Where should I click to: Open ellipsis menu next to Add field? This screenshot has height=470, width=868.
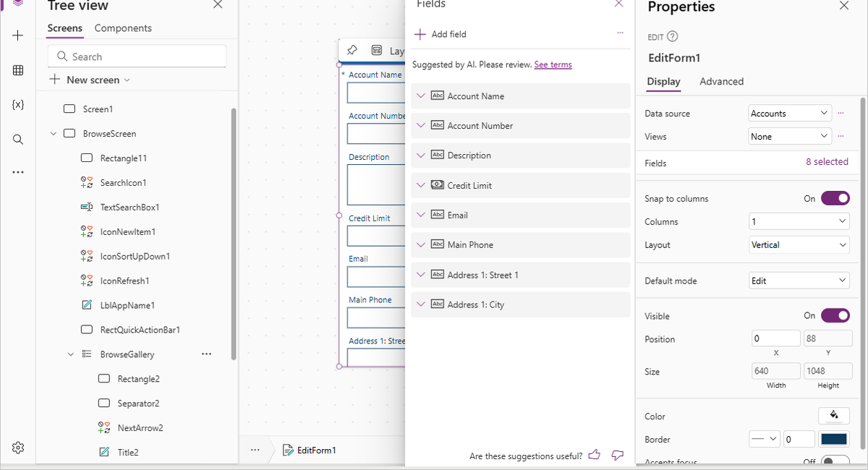[x=620, y=33]
